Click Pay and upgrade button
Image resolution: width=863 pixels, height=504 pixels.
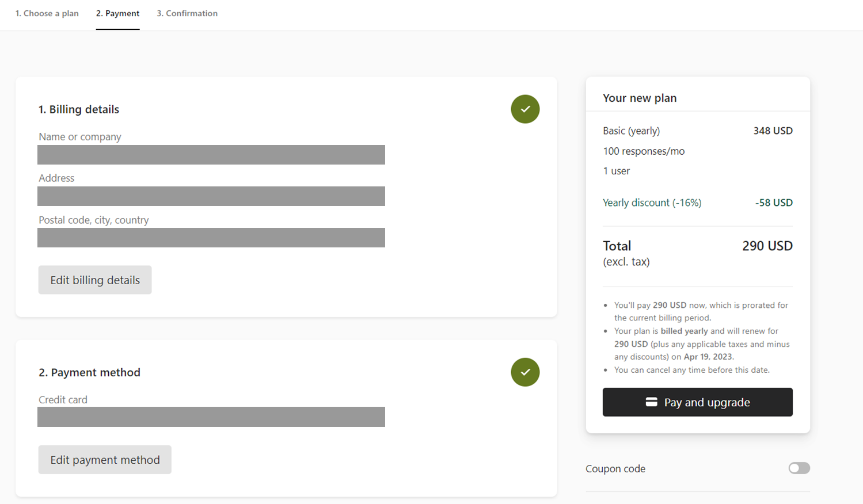click(x=698, y=402)
